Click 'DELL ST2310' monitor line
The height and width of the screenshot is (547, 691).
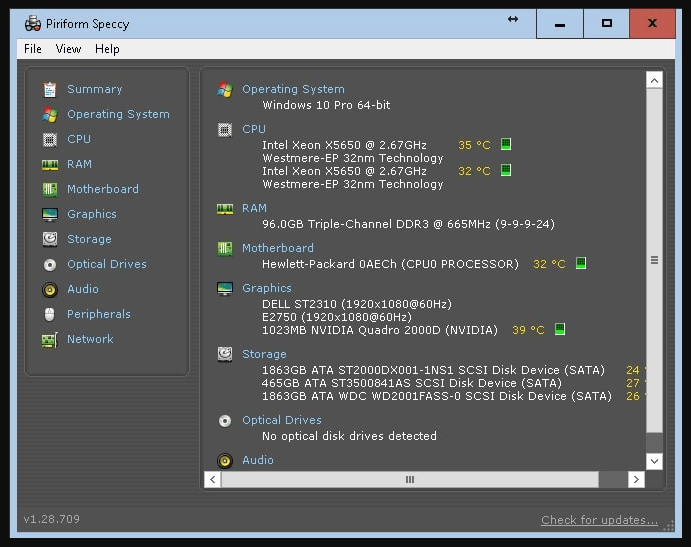[357, 304]
